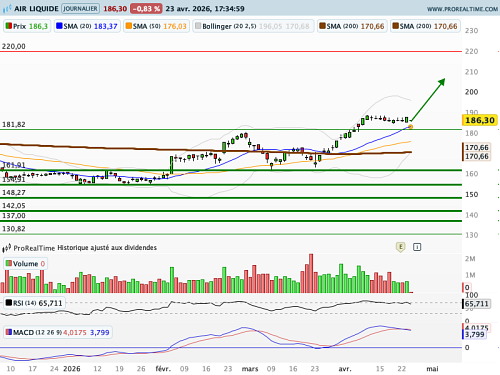Click the ProRealTime candlestick icon below chart
This screenshot has width=500, height=375.
pos(7,248)
